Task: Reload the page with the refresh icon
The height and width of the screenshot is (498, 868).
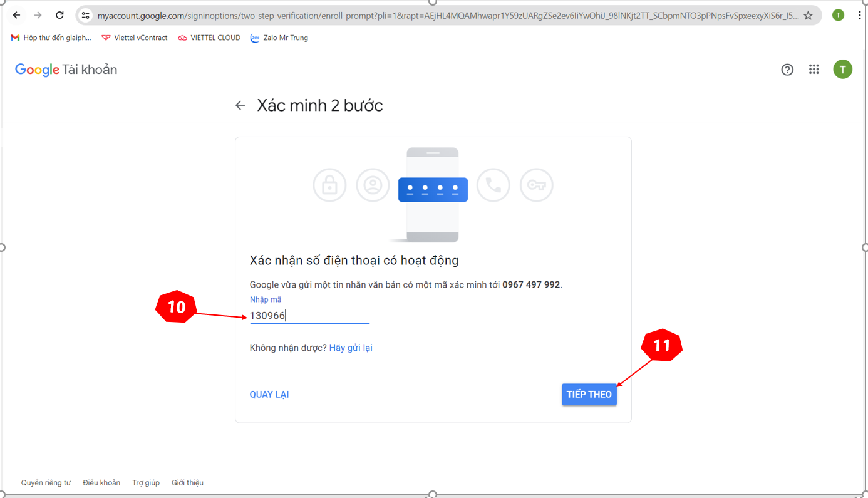Action: tap(59, 15)
